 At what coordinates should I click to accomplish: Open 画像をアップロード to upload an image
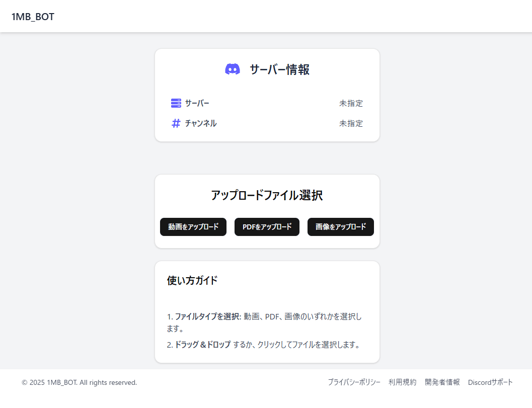(x=341, y=227)
